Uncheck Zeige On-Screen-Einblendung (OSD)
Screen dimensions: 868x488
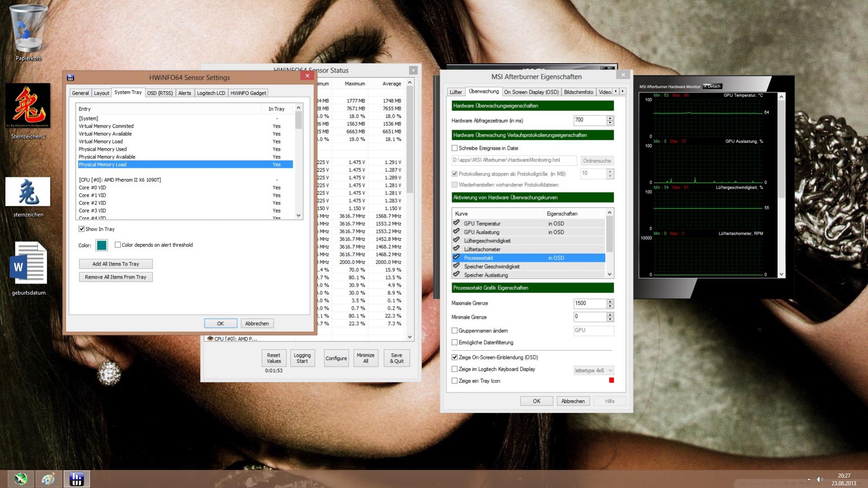455,357
